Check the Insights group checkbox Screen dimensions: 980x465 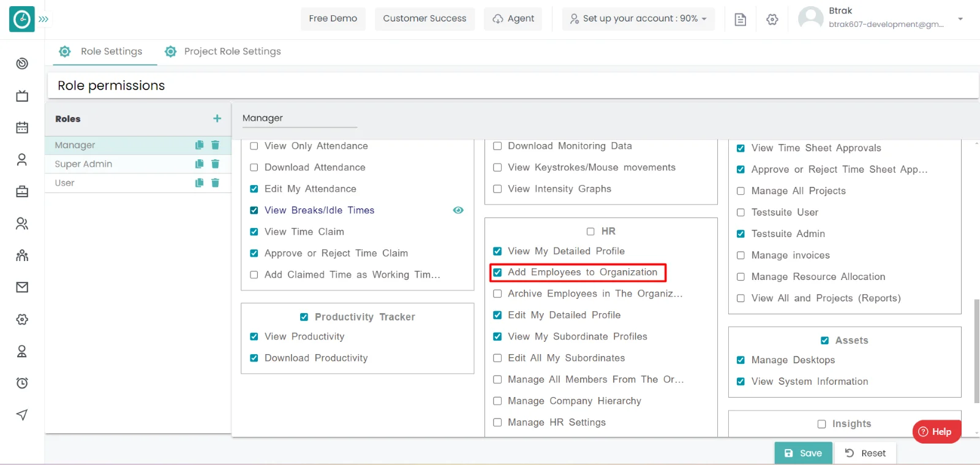821,424
